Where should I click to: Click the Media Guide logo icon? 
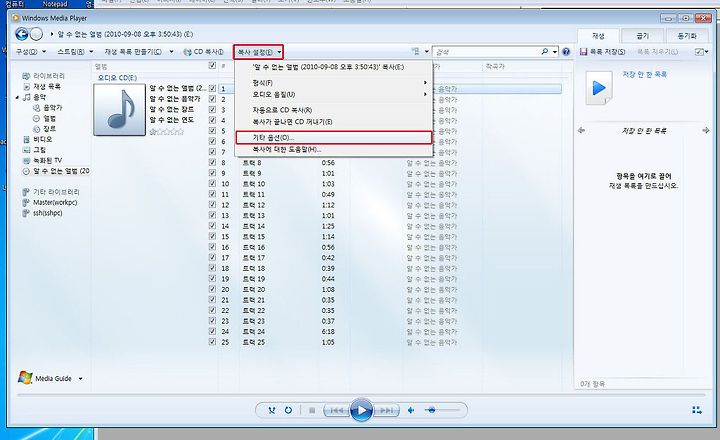click(25, 378)
